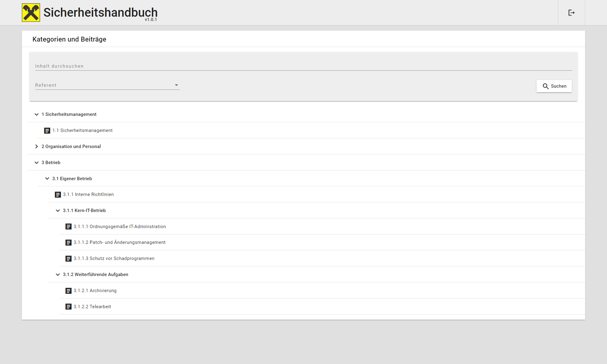Click document icon beside Patch- und Änderungsmanagement
607x364 pixels.
(x=69, y=243)
